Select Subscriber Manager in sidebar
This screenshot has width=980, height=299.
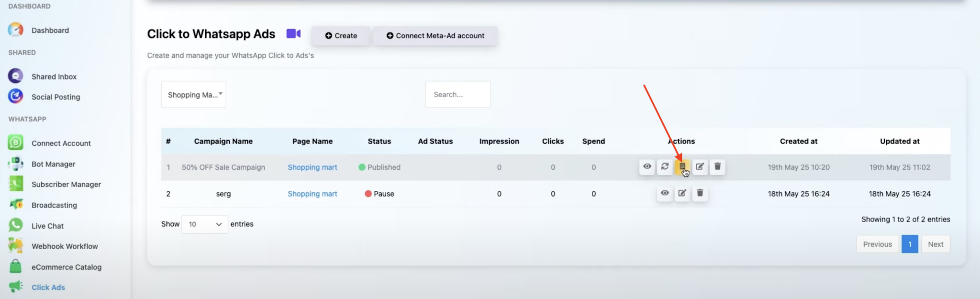pyautogui.click(x=66, y=184)
